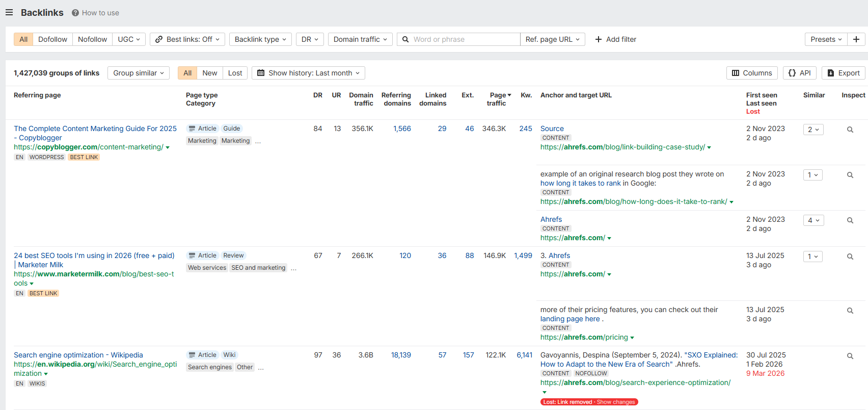868x410 pixels.
Task: Open the 1,566 referring domains value
Action: coord(402,129)
